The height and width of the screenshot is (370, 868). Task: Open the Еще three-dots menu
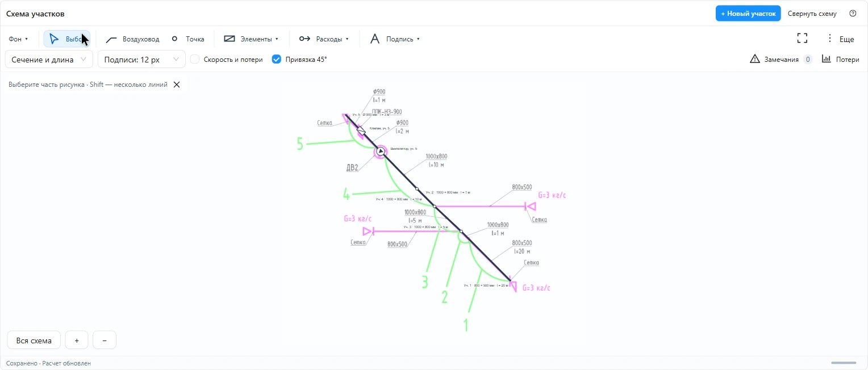[840, 39]
